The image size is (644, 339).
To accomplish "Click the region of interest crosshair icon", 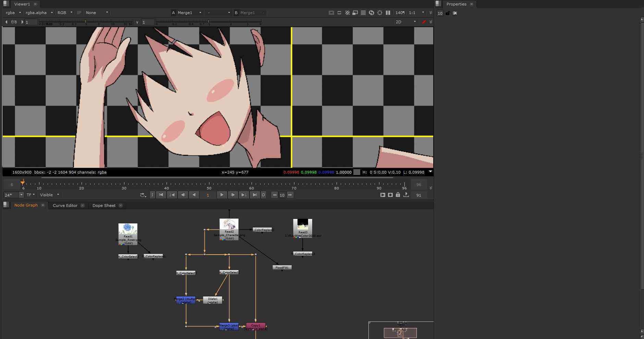I will [380, 13].
